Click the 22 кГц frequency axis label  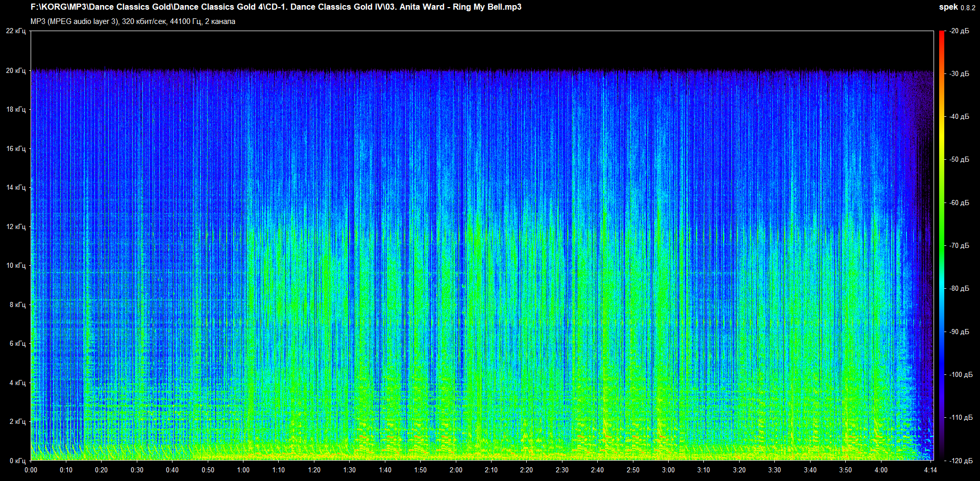point(16,31)
